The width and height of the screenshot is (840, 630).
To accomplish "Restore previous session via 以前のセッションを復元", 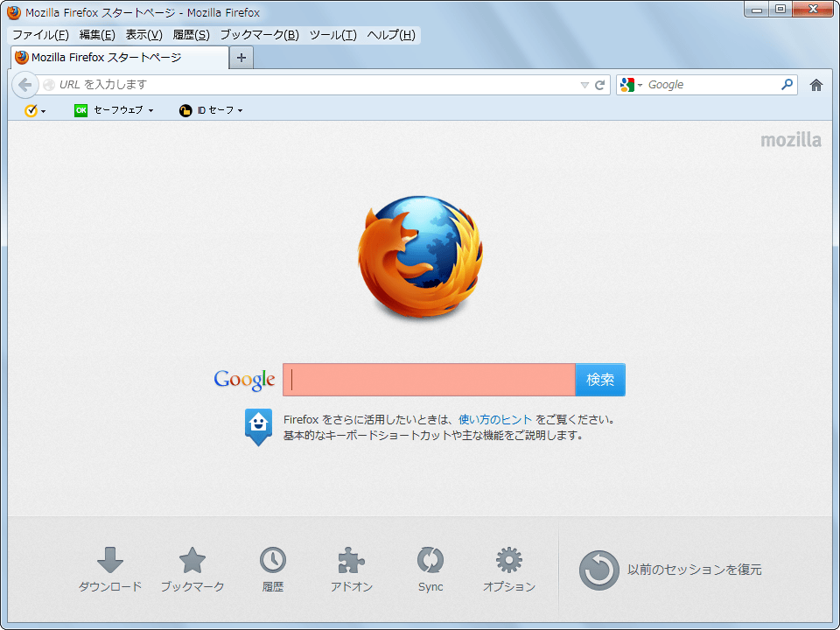I will click(x=670, y=570).
